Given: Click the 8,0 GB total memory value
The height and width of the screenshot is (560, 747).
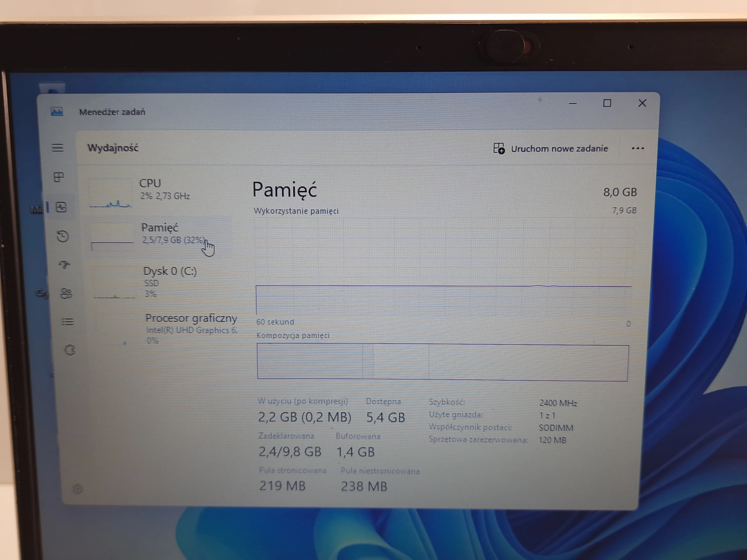Looking at the screenshot, I should coord(620,192).
